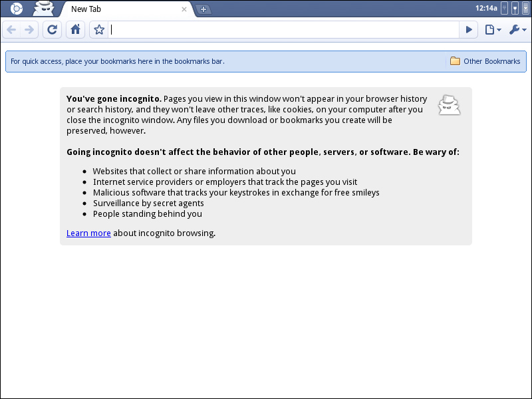Open the system tray dropdown chevron
The width and height of the screenshot is (532, 399).
[525, 8]
